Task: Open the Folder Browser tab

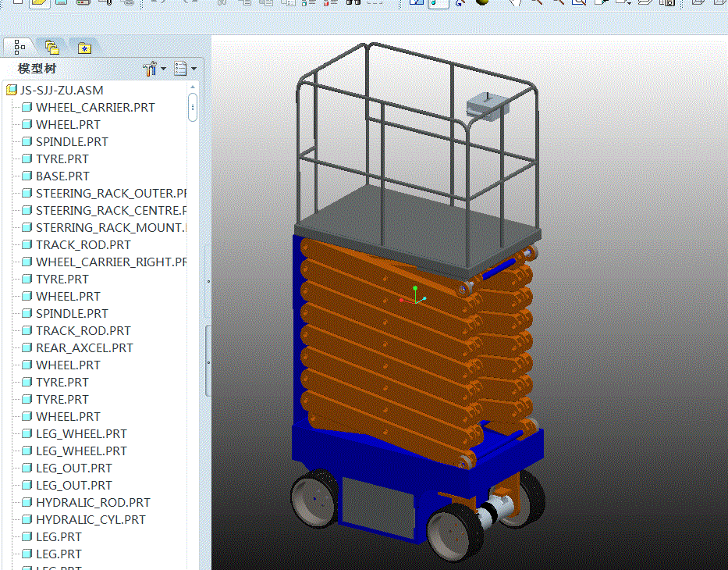Action: (52, 48)
